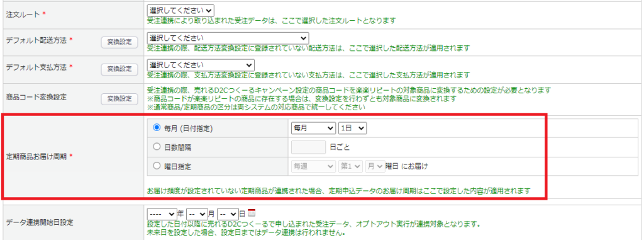Click the デフォルト支払方法 label

point(36,67)
